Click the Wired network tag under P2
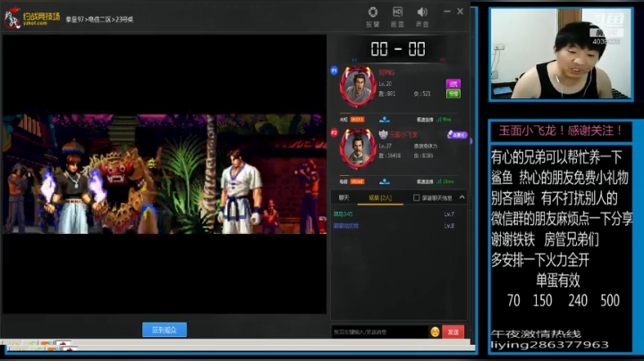 357,181
